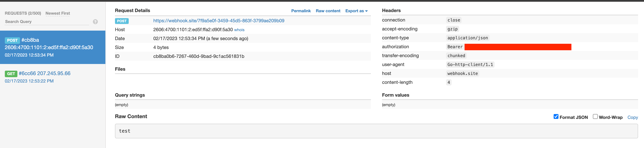Focus the Search Query input field
This screenshot has width=644, height=148.
(46, 22)
